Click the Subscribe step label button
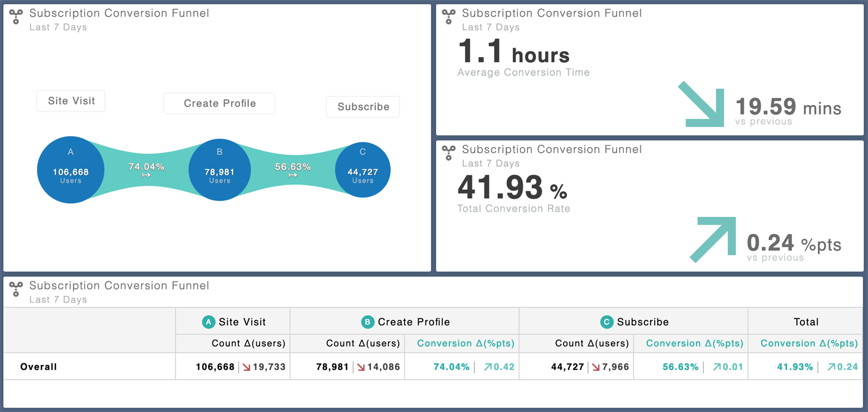This screenshot has height=412, width=868. pyautogui.click(x=363, y=107)
